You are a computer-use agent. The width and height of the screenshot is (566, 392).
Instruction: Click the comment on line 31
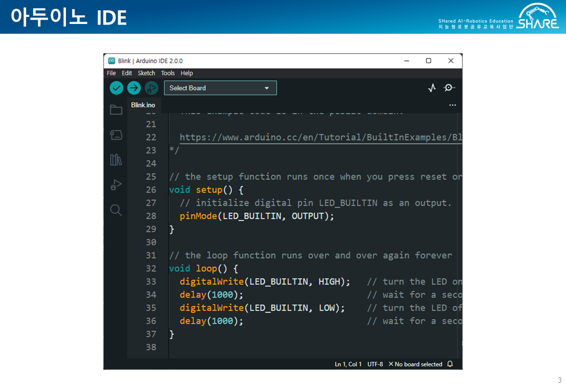[x=310, y=255]
